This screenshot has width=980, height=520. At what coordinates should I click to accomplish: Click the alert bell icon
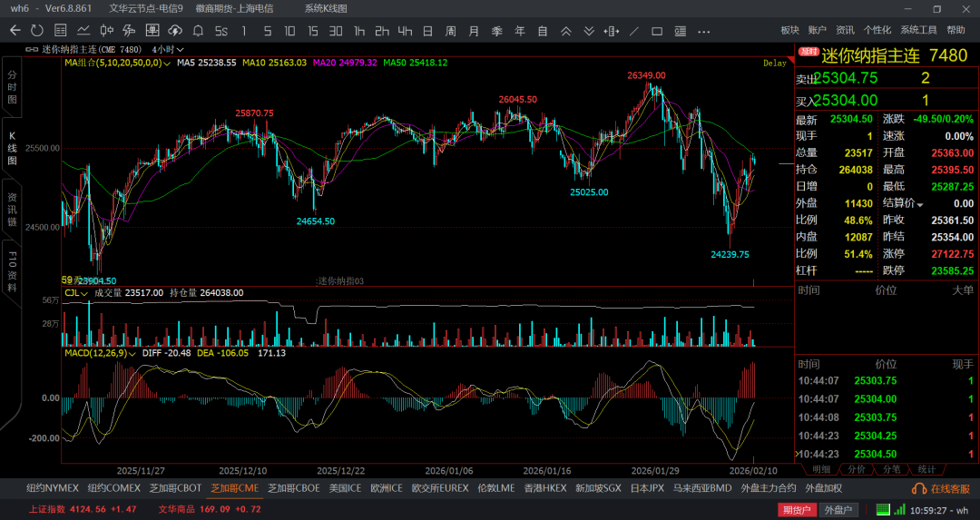click(198, 31)
